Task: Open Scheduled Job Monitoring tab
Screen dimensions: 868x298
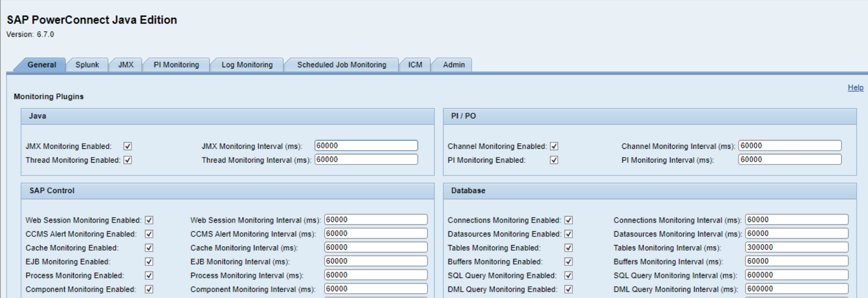Action: tap(341, 65)
